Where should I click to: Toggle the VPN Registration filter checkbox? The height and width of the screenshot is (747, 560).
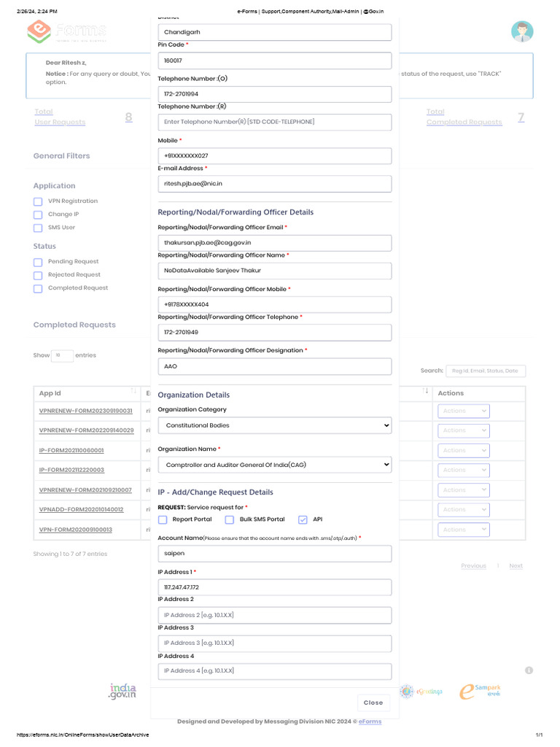click(x=38, y=201)
